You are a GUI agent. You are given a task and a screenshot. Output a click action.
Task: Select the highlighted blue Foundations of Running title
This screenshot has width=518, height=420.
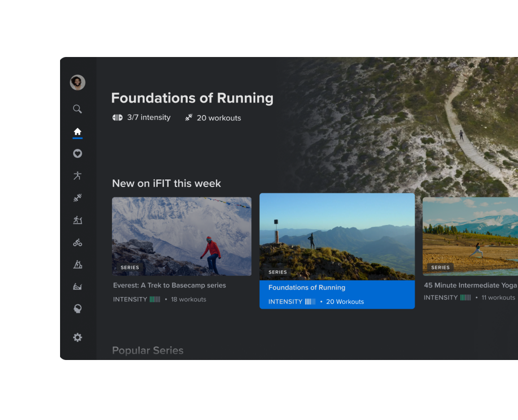(307, 287)
